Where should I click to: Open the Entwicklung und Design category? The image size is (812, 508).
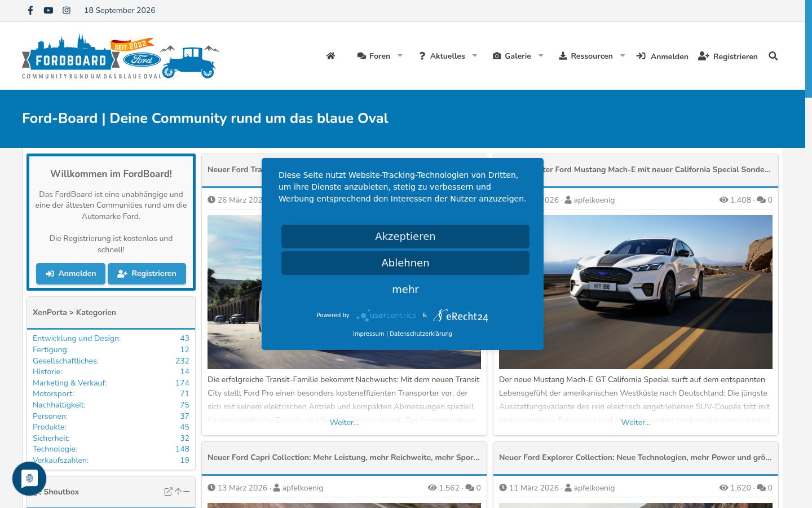pos(77,338)
